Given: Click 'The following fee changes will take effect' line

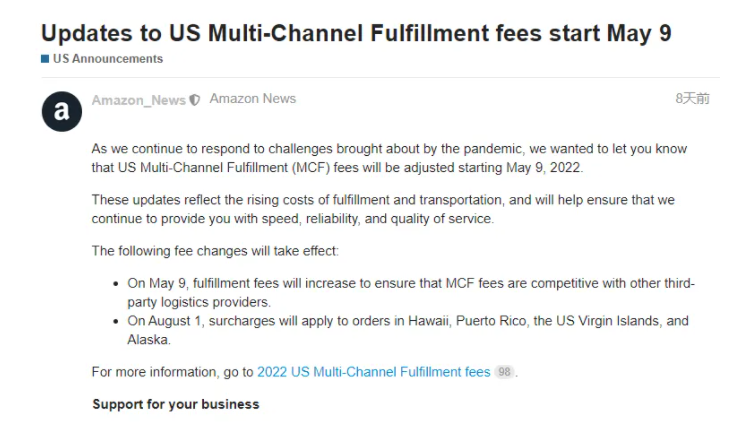Looking at the screenshot, I should [x=216, y=251].
